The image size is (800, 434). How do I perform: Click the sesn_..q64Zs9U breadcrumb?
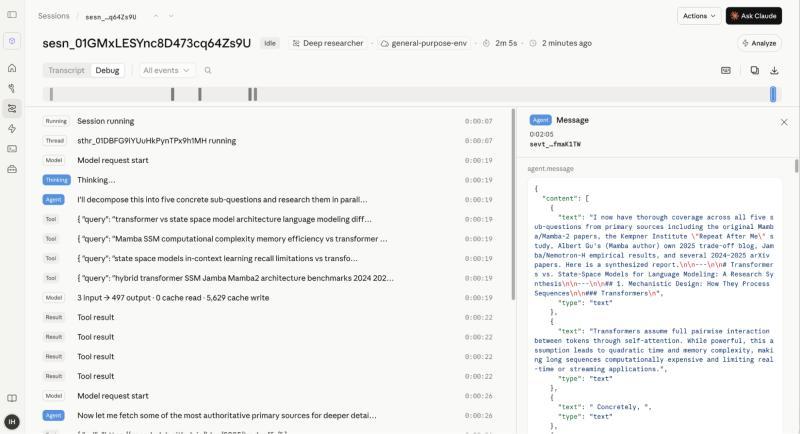pos(111,17)
